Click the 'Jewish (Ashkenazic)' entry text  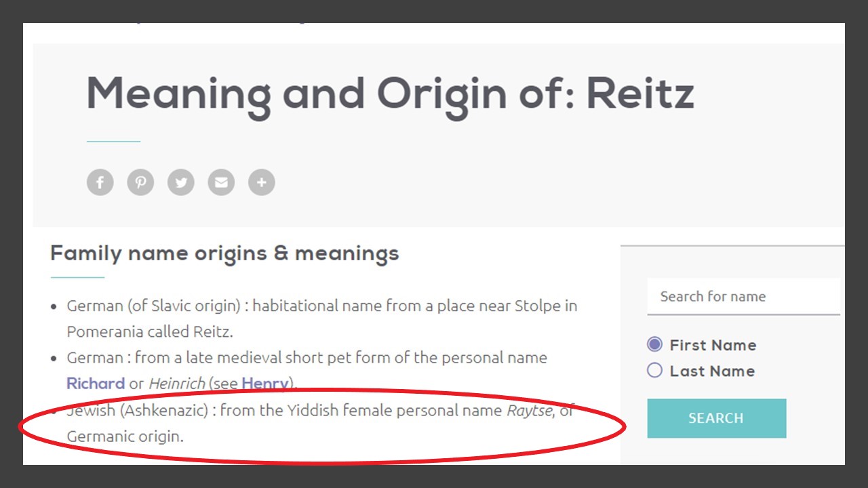pos(137,411)
